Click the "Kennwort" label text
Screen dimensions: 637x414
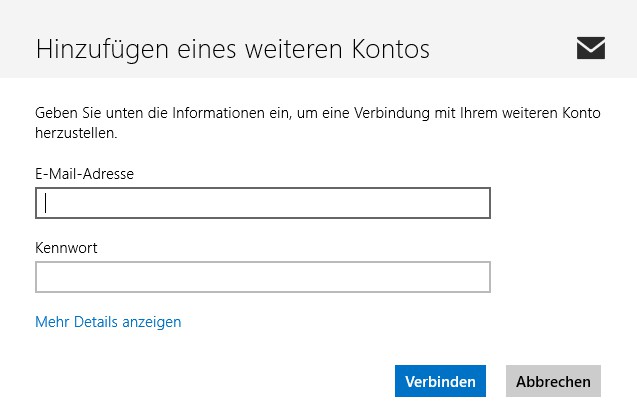tap(66, 247)
